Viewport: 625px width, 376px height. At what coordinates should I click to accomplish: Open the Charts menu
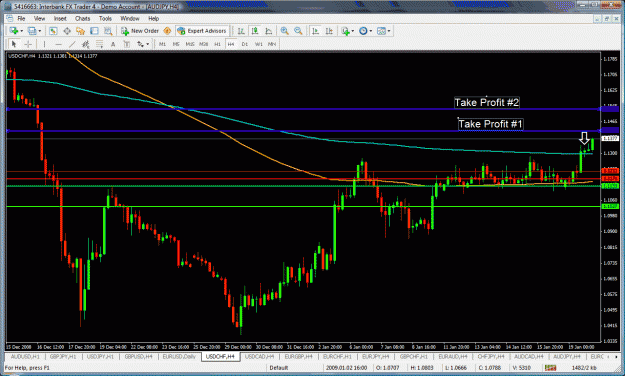(83, 18)
